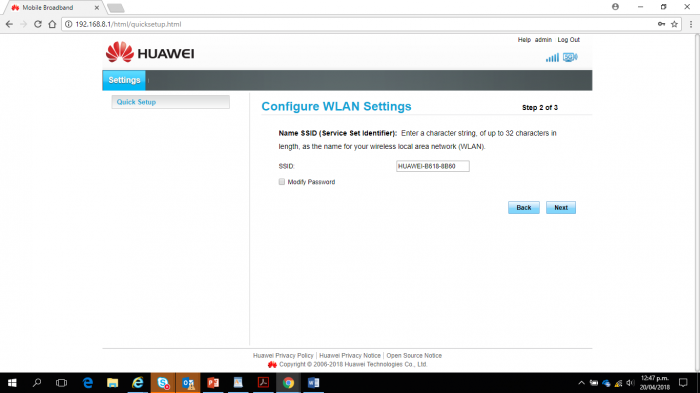Select the Mobile Broadband browser tab

53,8
